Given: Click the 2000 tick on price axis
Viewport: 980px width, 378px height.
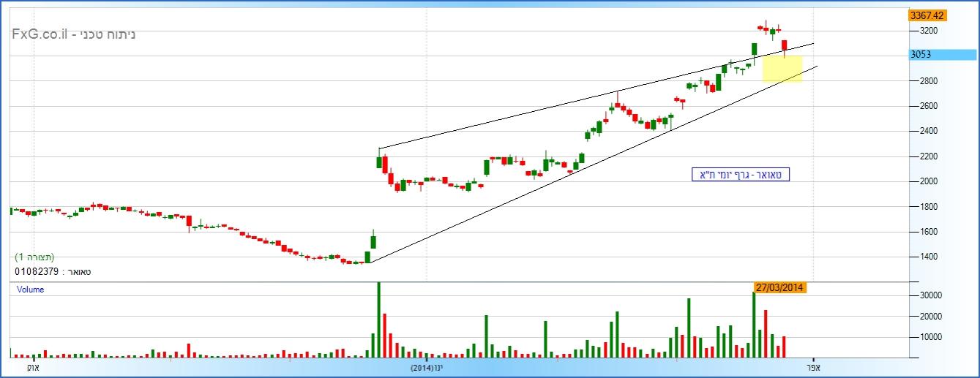Looking at the screenshot, I should tap(929, 181).
